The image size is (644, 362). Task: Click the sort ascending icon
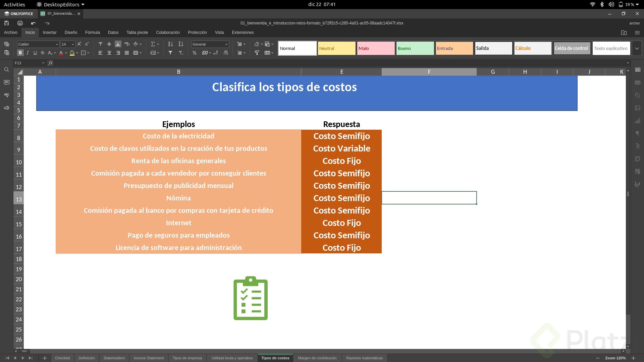point(170,44)
